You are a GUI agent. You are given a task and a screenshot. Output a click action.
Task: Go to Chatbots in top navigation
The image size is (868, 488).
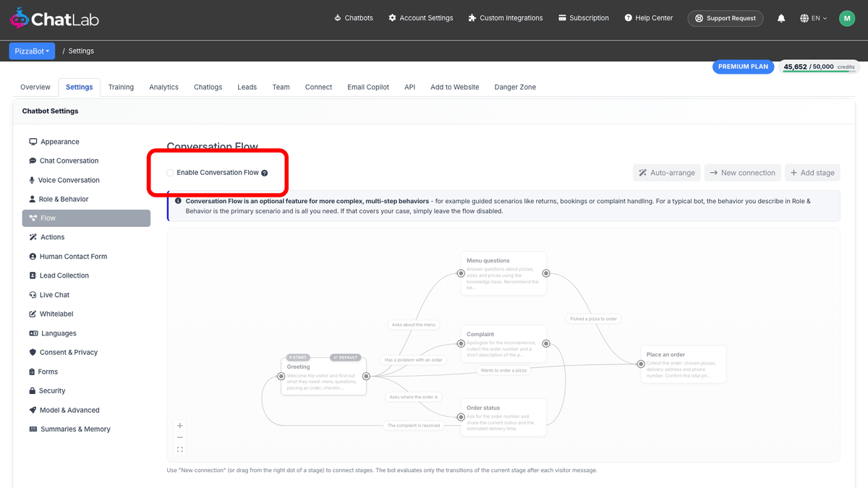(353, 18)
